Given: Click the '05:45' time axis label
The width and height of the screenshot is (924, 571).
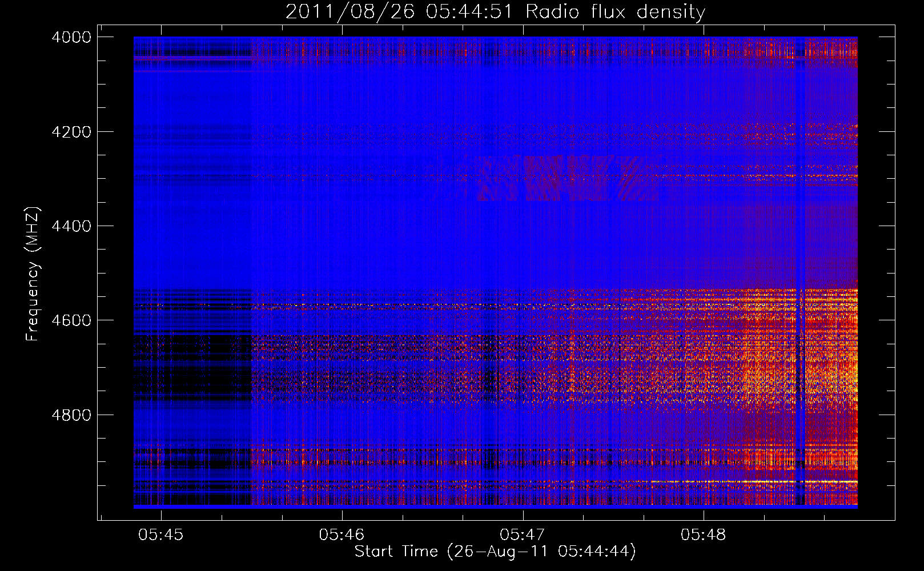Looking at the screenshot, I should click(x=161, y=535).
